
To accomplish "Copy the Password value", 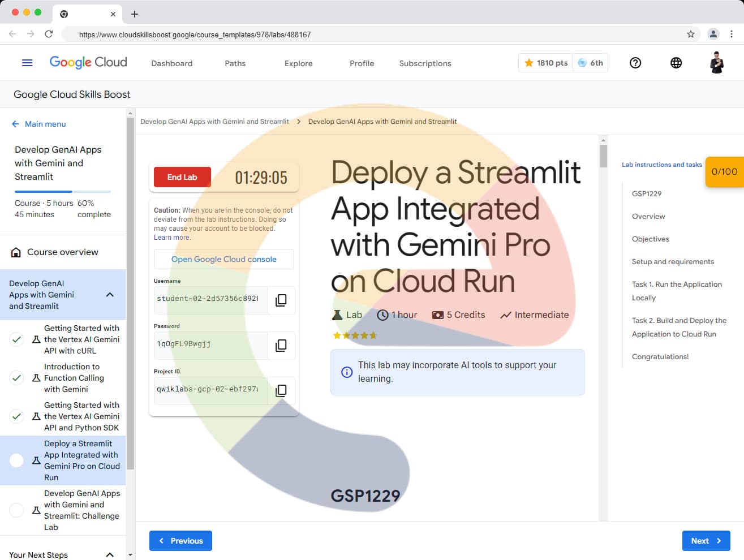I will 281,345.
